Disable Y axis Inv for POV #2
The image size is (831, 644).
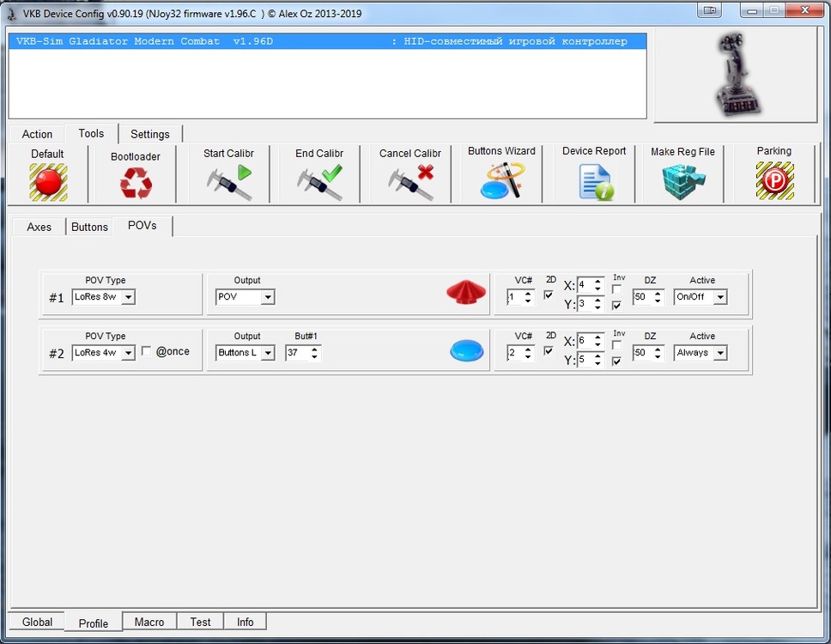click(616, 361)
